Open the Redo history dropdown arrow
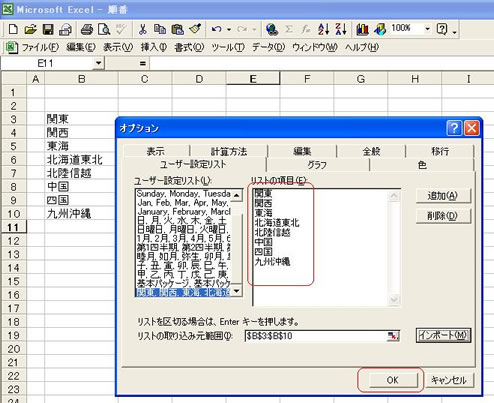The width and height of the screenshot is (494, 403). (254, 29)
